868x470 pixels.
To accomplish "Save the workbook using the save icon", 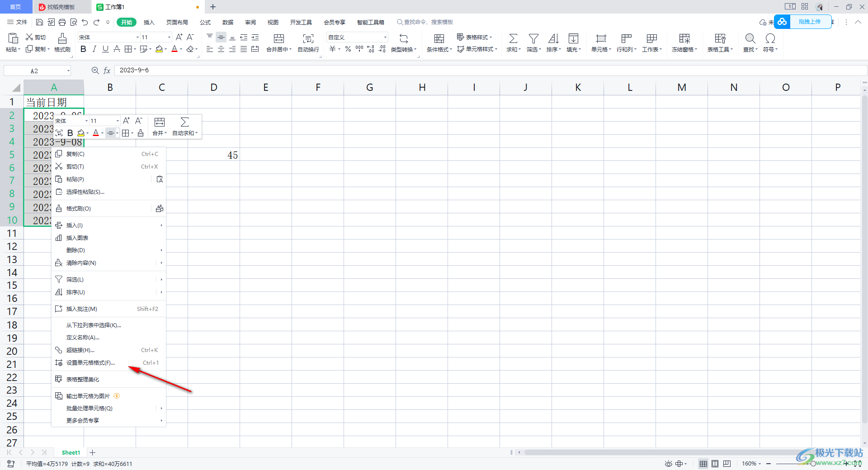I will [39, 22].
